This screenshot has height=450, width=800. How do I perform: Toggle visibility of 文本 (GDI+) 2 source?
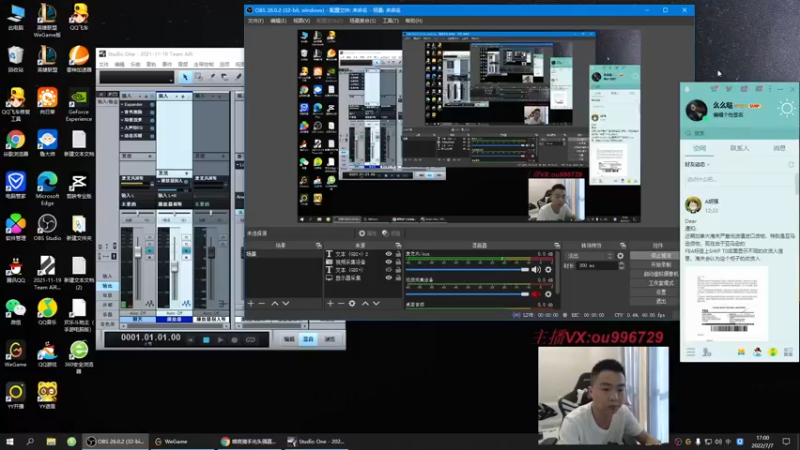[x=389, y=254]
